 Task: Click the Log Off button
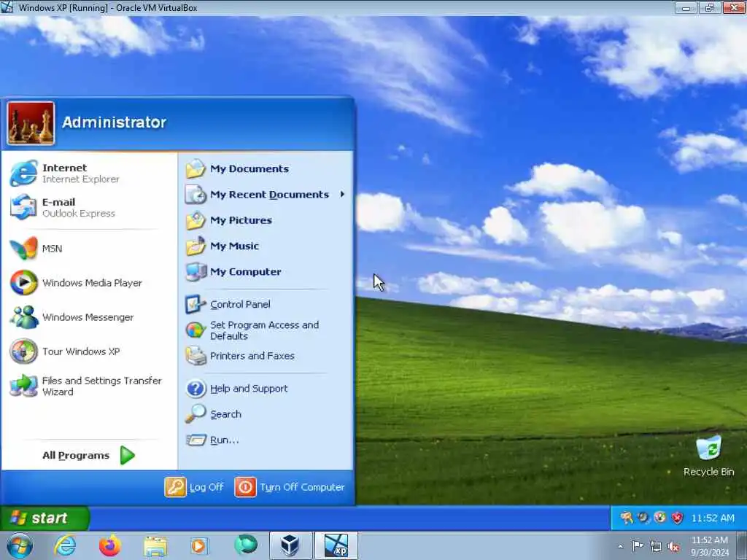194,487
